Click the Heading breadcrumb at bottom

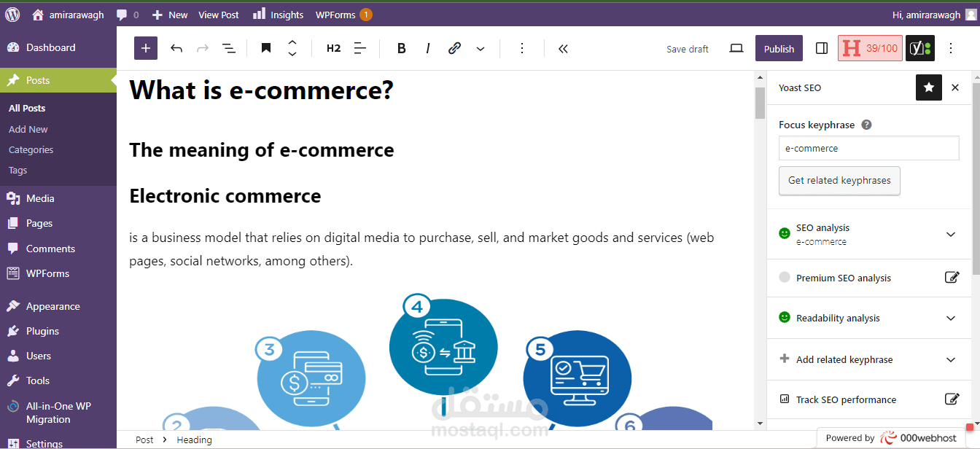(194, 440)
